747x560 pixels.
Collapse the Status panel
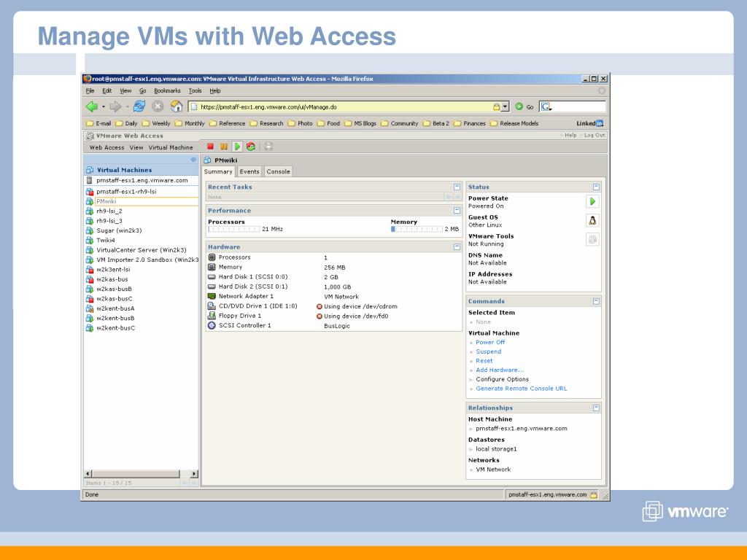[596, 187]
